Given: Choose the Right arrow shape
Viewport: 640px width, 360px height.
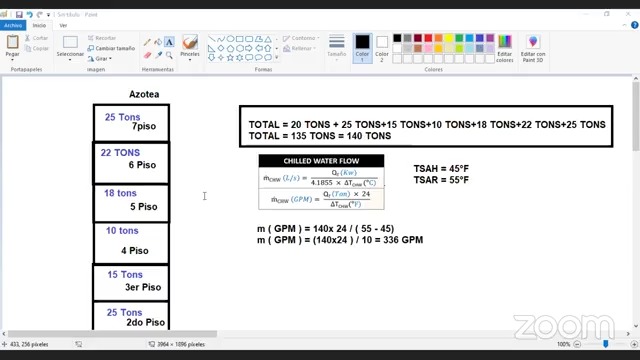Looking at the screenshot, I should 249,48.
